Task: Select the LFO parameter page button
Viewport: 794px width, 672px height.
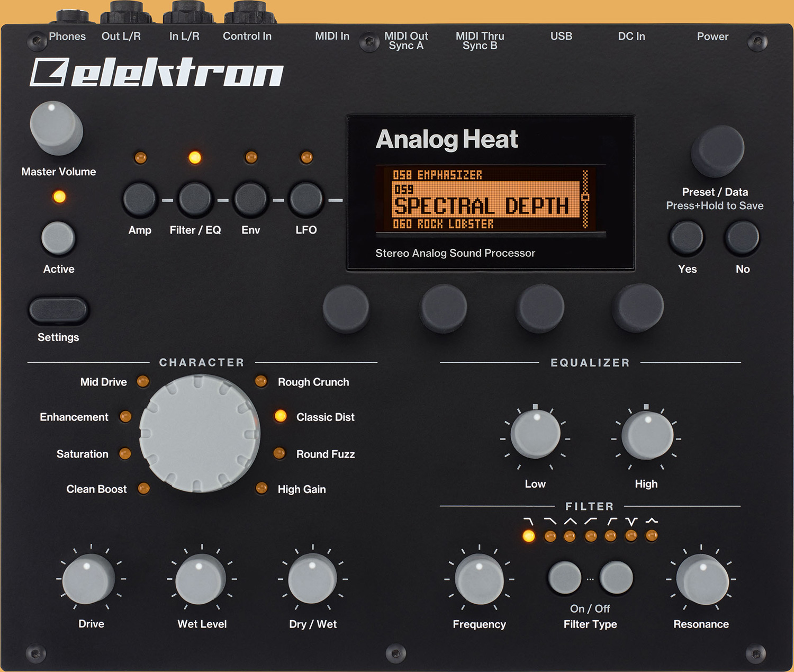Action: point(306,200)
